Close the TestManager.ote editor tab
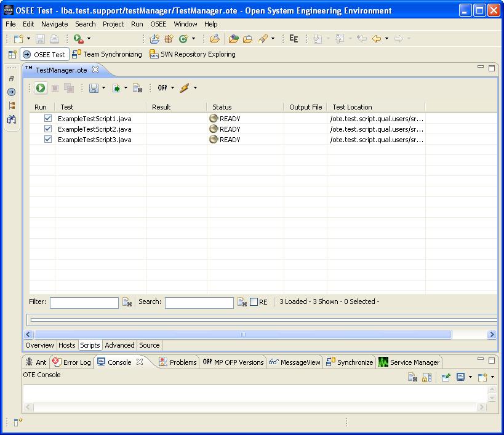 click(95, 70)
